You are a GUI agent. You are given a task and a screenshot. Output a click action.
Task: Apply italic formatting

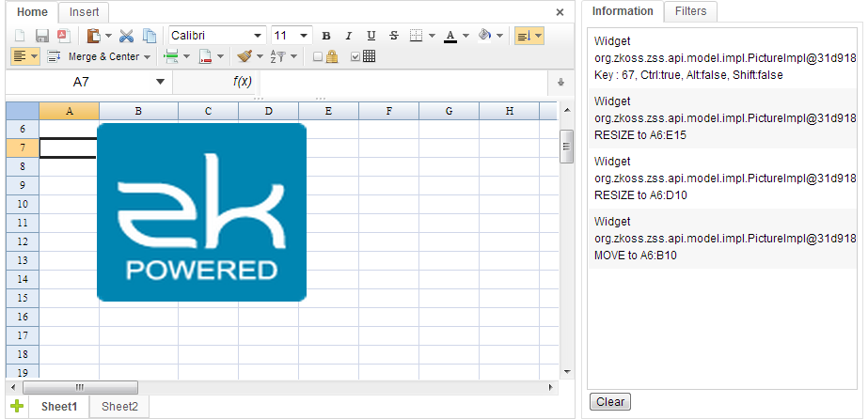[x=348, y=36]
